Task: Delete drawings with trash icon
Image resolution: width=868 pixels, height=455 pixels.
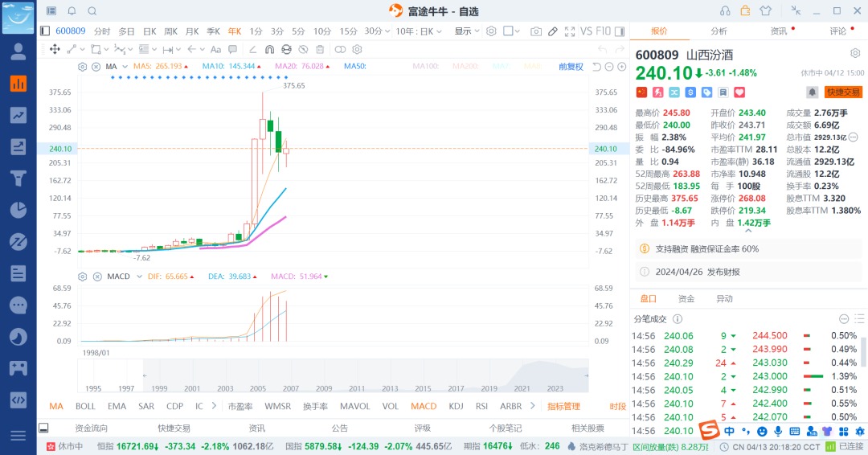Action: [x=320, y=49]
